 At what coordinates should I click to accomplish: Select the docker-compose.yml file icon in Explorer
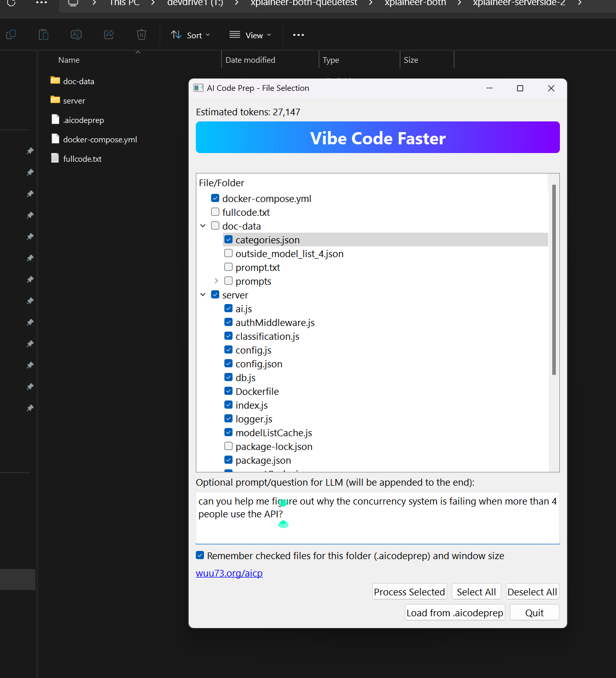click(x=56, y=139)
